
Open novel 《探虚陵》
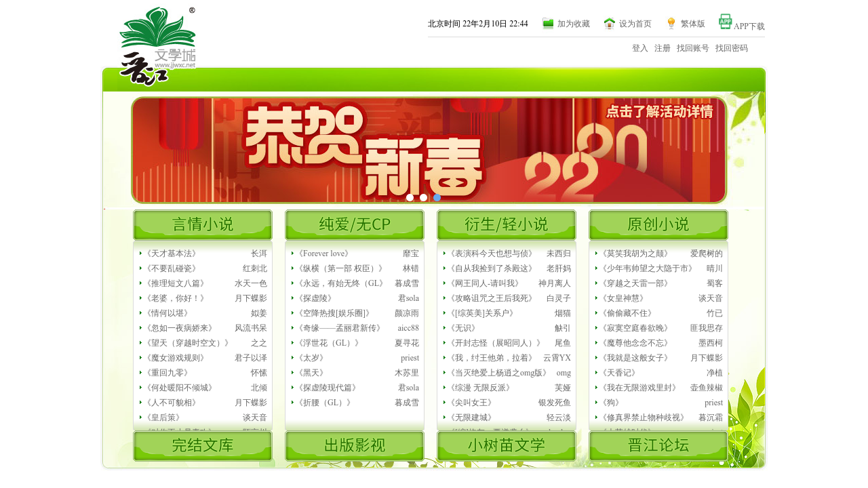point(314,298)
